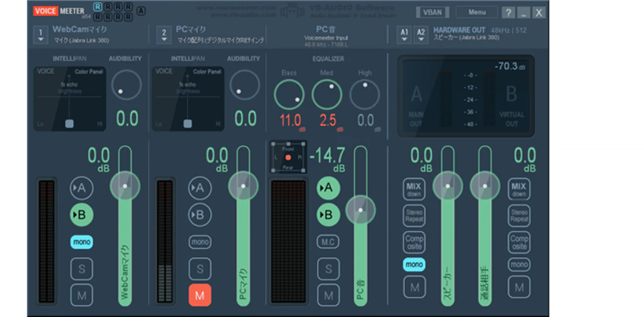Click the スピーカー bus fader knob
The width and height of the screenshot is (644, 317).
(447, 186)
